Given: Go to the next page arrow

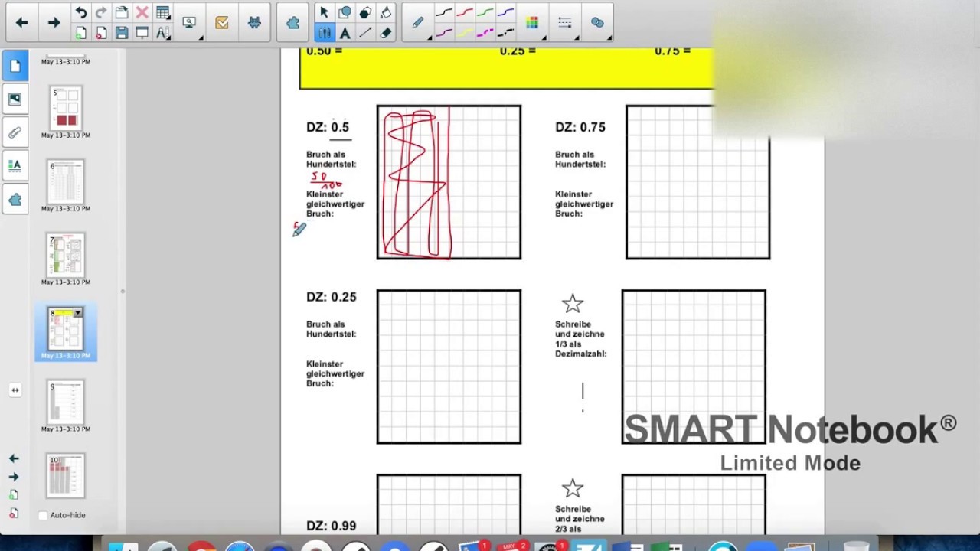Looking at the screenshot, I should pos(54,23).
